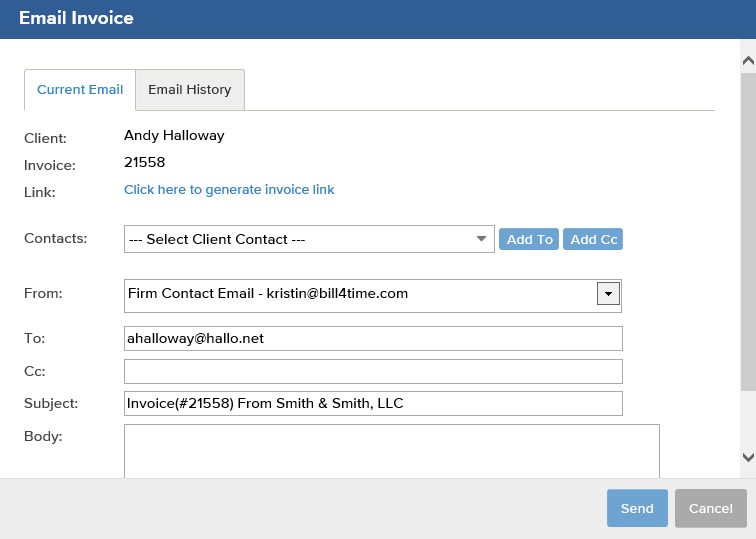This screenshot has height=539, width=756.
Task: Click the From field firm contact text
Action: 268,293
